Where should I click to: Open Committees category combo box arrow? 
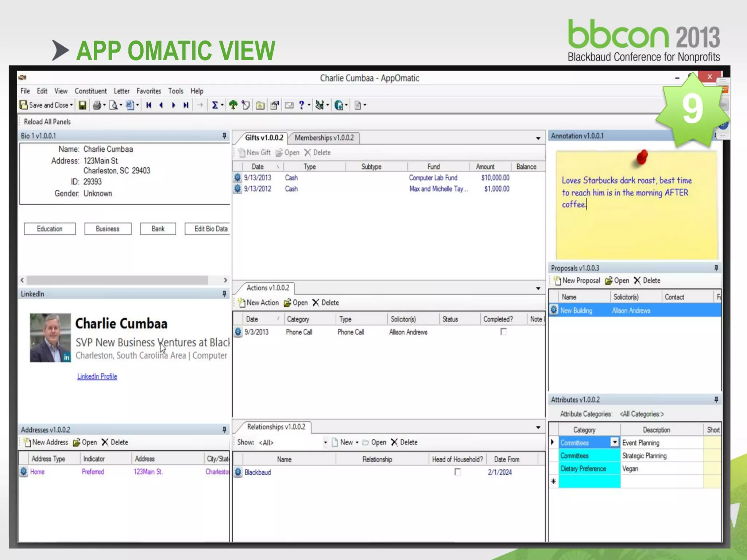[x=615, y=442]
